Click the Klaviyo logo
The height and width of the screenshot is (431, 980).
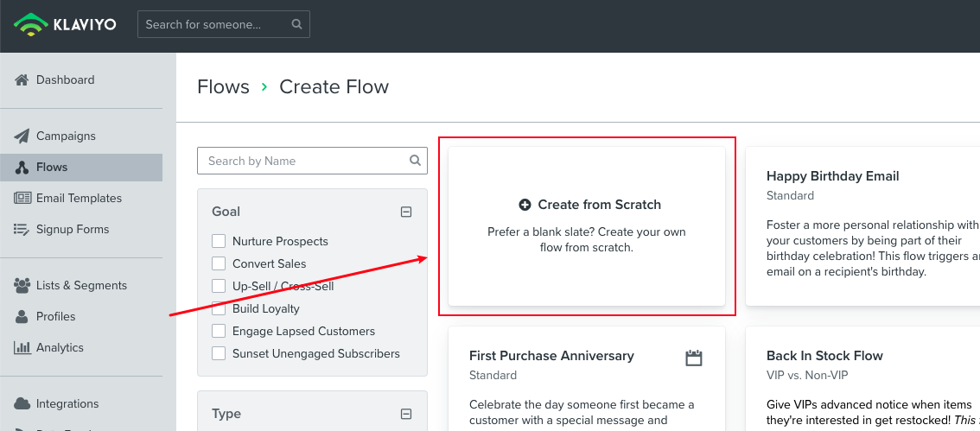[65, 24]
